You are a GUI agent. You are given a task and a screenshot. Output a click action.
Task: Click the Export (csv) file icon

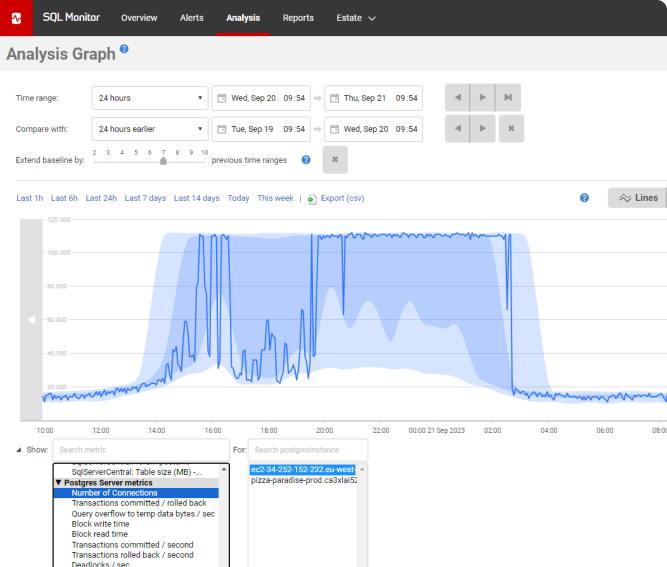312,199
